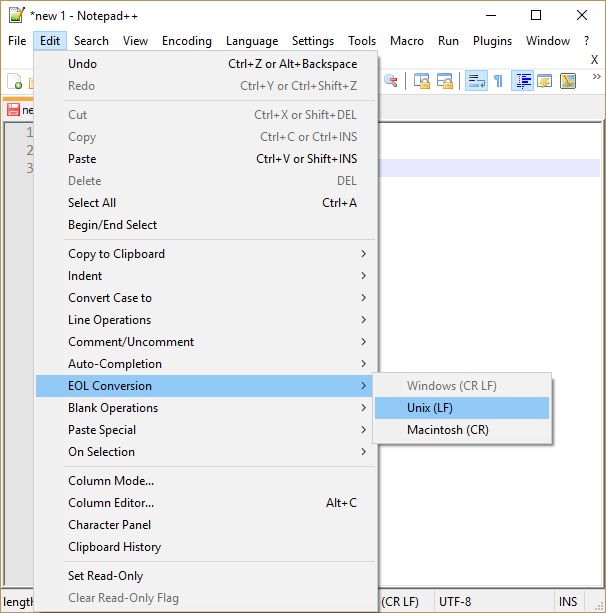The width and height of the screenshot is (606, 613).
Task: Toggle Show All Characters pilcrow icon
Action: tap(498, 81)
